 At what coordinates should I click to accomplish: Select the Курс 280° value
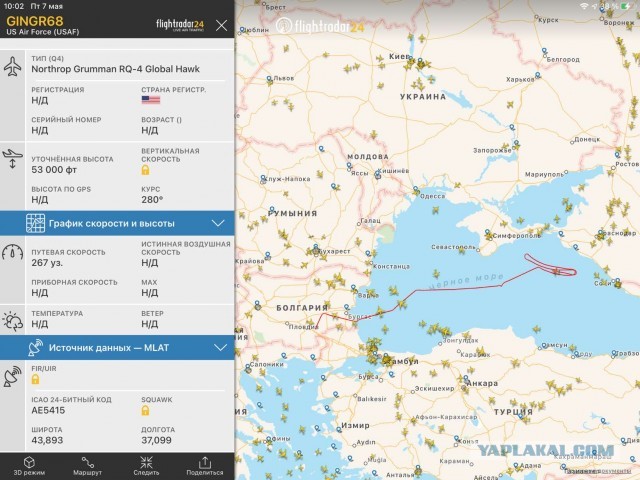(x=152, y=200)
